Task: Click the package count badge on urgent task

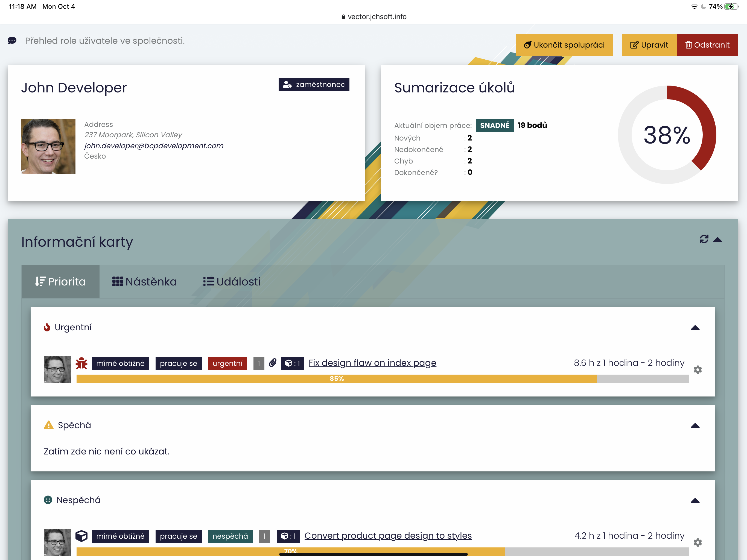Action: pos(292,363)
